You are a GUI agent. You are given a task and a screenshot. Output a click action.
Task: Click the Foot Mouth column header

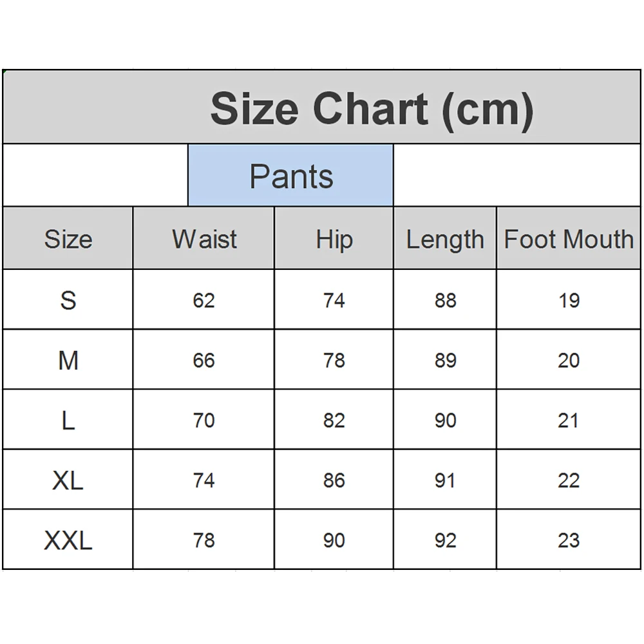coord(569,239)
